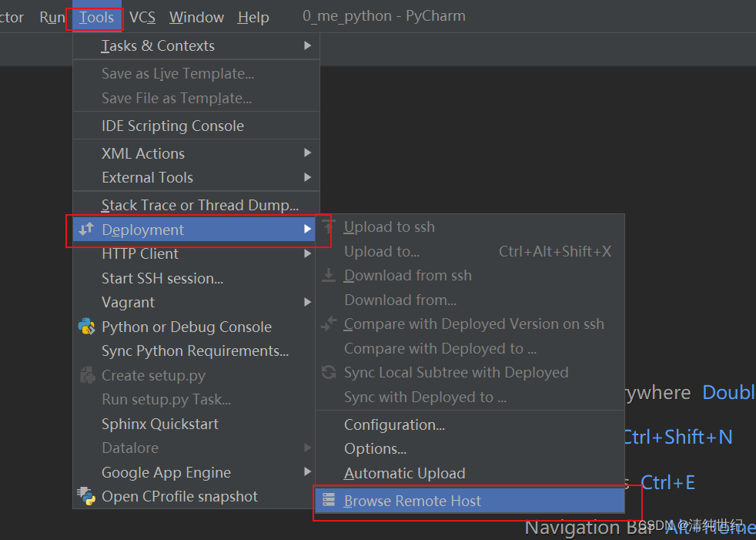Image resolution: width=756 pixels, height=540 pixels.
Task: Choose Download from... entry
Action: pos(470,300)
